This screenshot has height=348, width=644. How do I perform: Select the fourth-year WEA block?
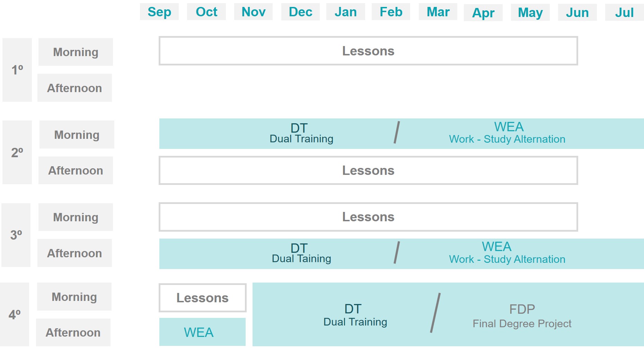pos(202,332)
